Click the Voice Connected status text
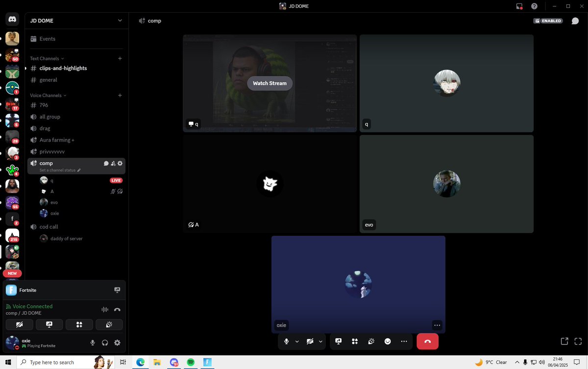Screen dimensions: 588x369 (32, 306)
